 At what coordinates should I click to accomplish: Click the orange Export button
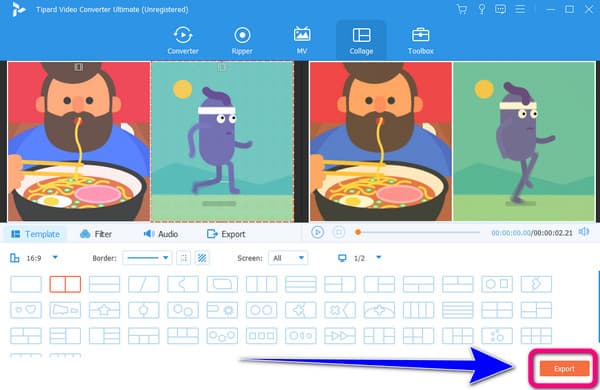[x=564, y=369]
